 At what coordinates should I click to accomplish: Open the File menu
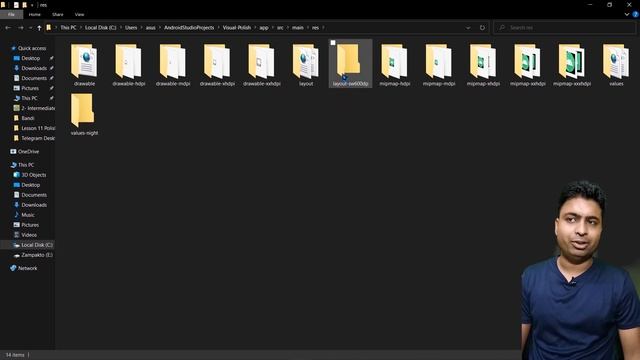click(11, 14)
